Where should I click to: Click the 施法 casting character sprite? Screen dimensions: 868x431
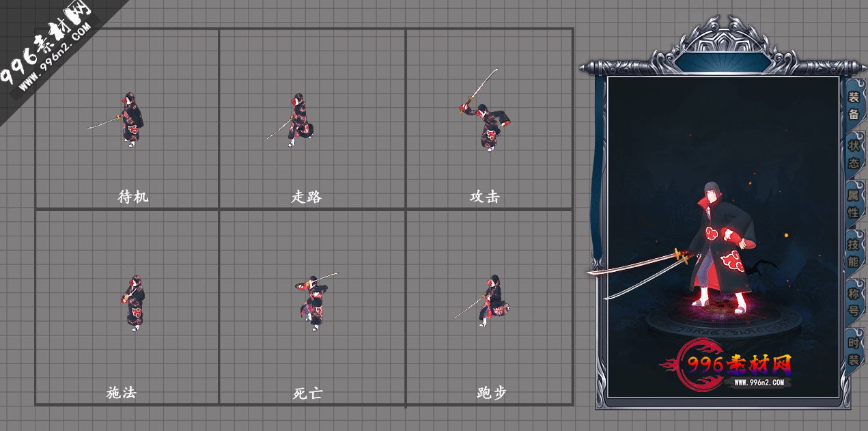133,304
